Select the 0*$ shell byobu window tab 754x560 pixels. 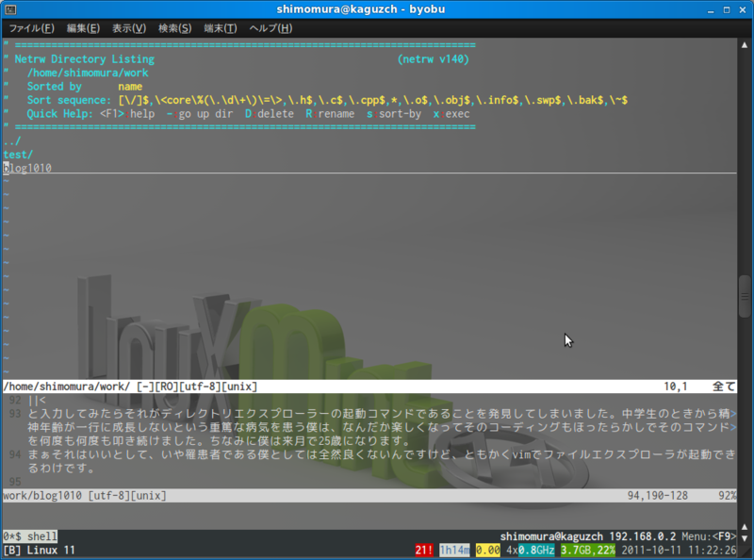click(30, 535)
